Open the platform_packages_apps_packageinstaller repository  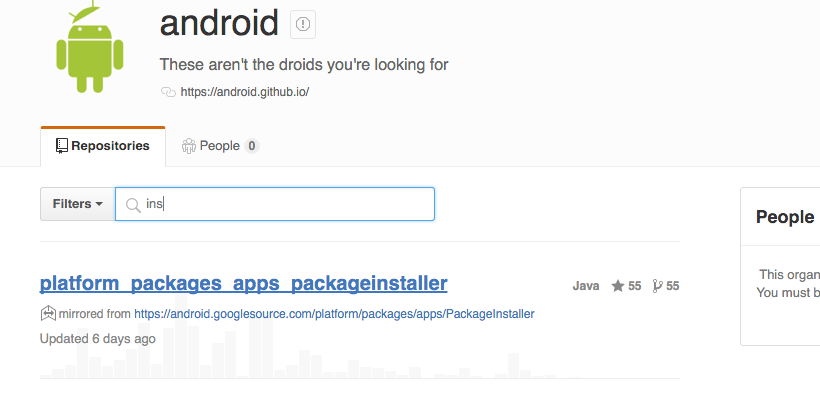tap(243, 283)
